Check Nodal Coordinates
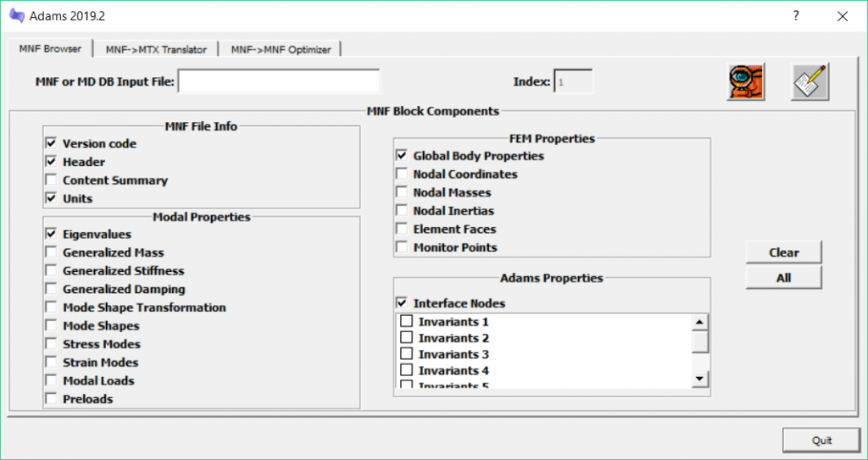 401,175
